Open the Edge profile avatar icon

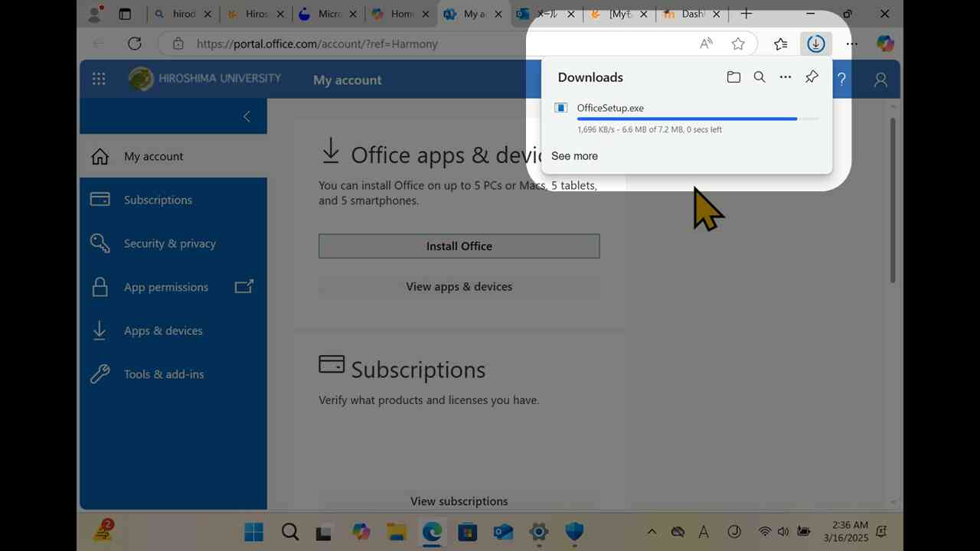click(x=96, y=14)
